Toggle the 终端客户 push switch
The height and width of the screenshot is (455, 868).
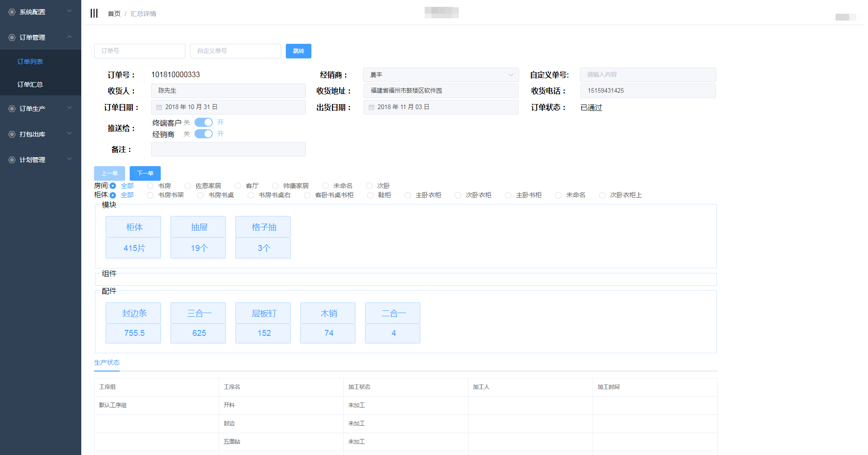(x=203, y=122)
